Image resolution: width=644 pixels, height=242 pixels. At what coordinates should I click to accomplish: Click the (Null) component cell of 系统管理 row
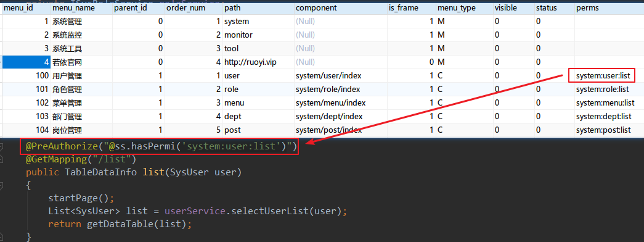(340, 22)
